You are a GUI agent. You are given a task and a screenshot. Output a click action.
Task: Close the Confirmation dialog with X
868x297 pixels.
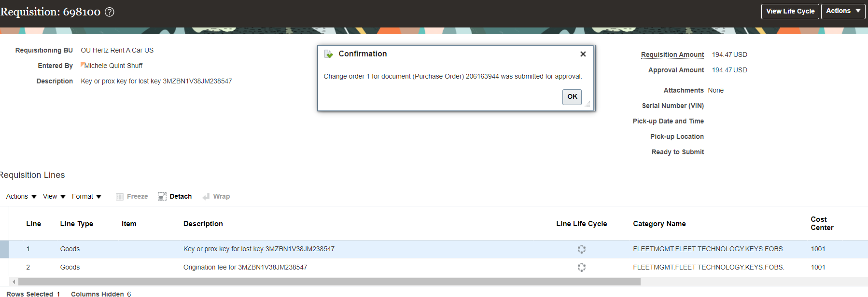[x=583, y=54]
